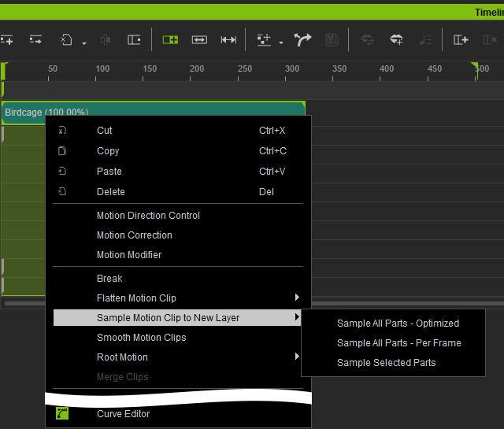504x429 pixels.
Task: Open dropdown arrow beside the paste clip icon
Action: pos(84,43)
